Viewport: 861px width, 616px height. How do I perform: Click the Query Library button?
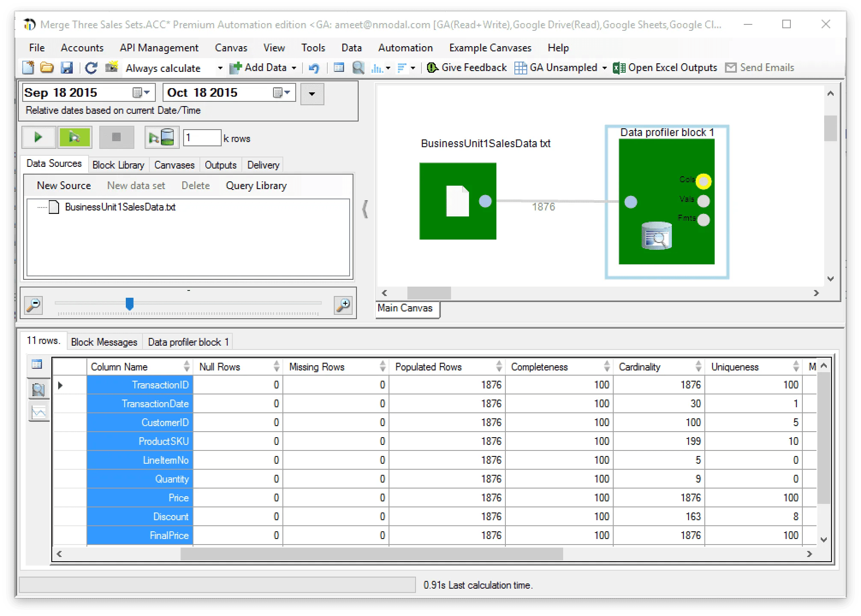click(x=256, y=186)
